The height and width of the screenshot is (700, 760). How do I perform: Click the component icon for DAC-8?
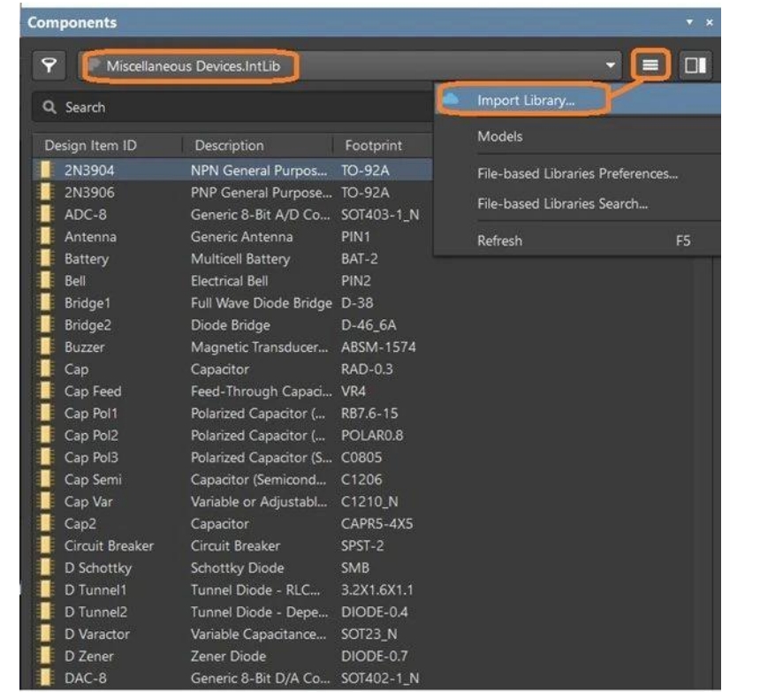44,678
